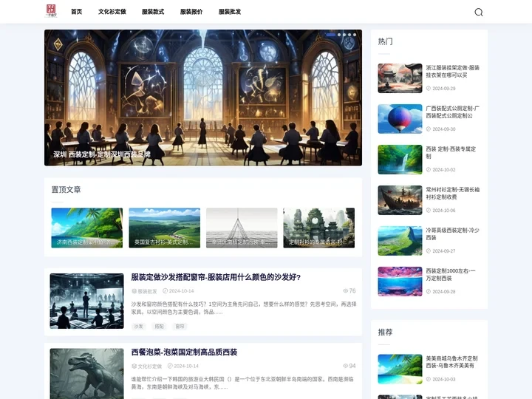
Task: Open the pinned thumbnail with grey pyramid sketch
Action: pyautogui.click(x=242, y=228)
